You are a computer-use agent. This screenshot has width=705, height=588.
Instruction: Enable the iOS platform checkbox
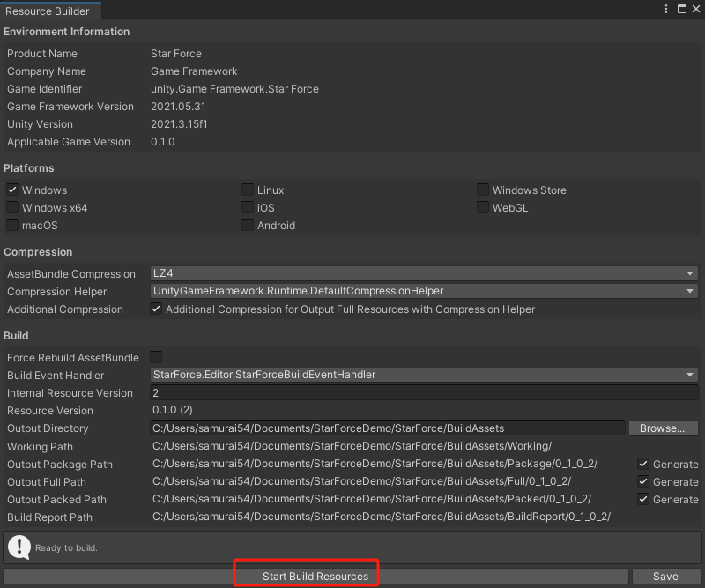[248, 206]
